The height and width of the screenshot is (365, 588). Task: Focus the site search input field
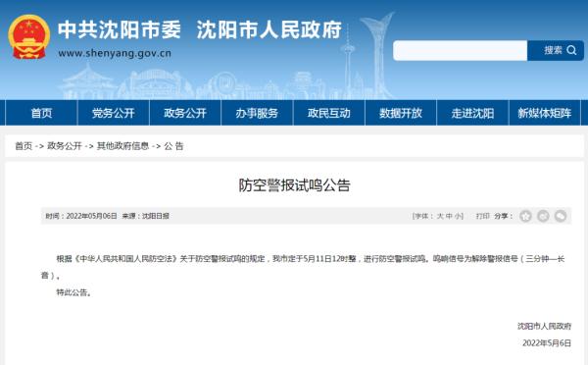point(461,50)
